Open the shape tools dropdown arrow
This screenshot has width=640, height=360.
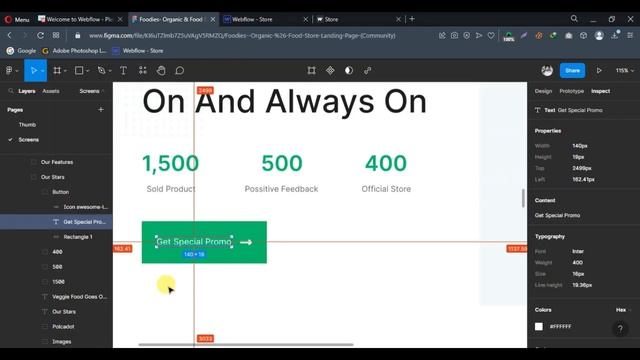(x=87, y=71)
